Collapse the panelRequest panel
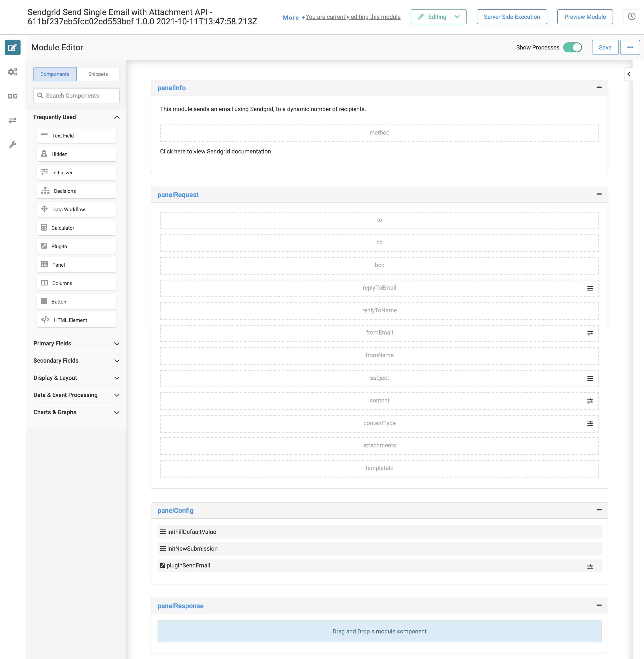644x659 pixels. coord(599,194)
